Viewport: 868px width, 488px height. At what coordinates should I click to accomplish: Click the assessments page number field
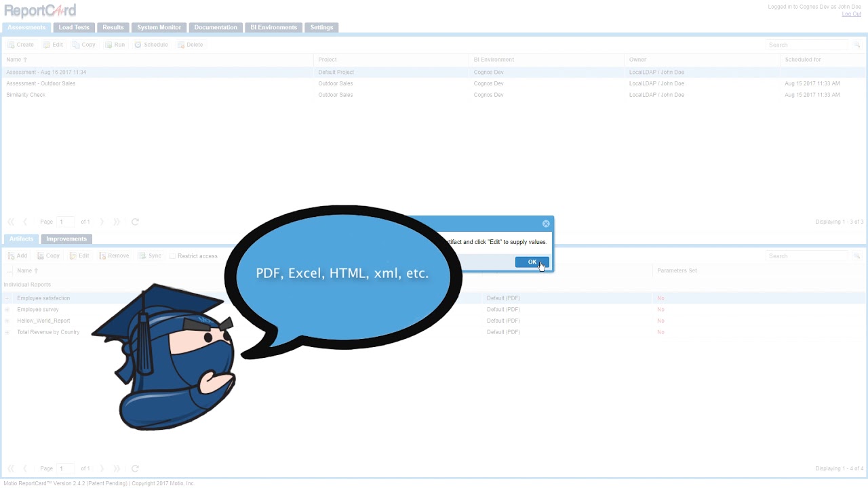coord(66,222)
